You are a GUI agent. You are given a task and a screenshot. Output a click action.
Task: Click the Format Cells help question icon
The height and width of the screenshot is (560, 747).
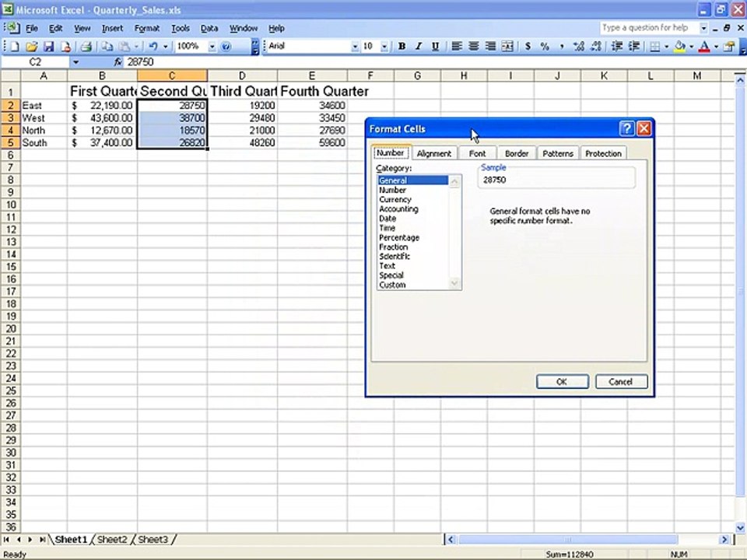tap(627, 128)
